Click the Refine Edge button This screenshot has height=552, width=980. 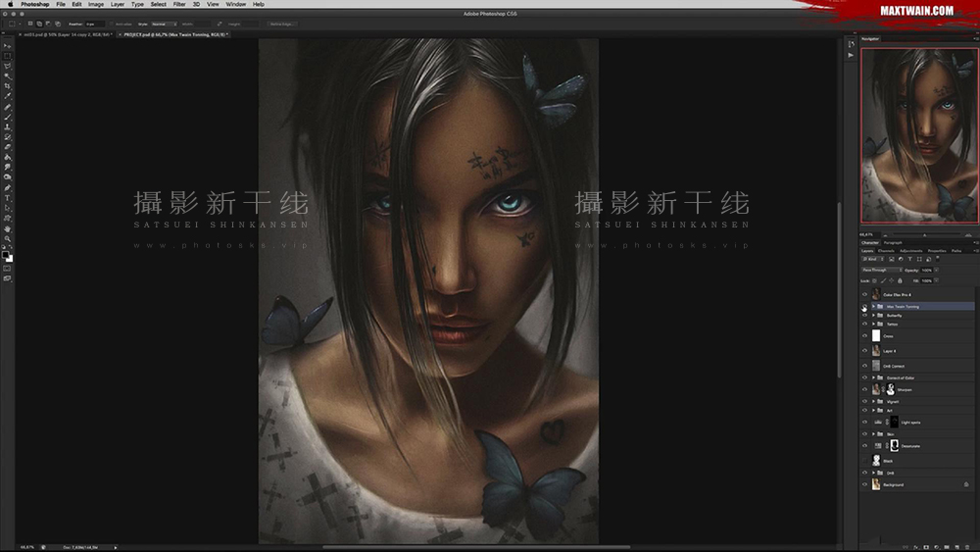pyautogui.click(x=283, y=24)
